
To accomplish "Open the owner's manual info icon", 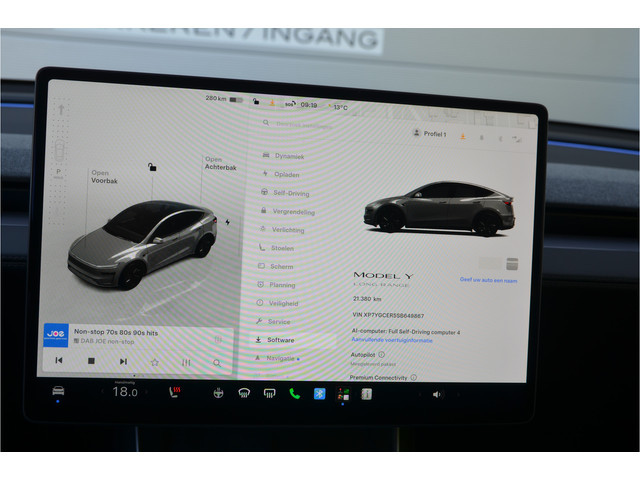I will coord(367,394).
